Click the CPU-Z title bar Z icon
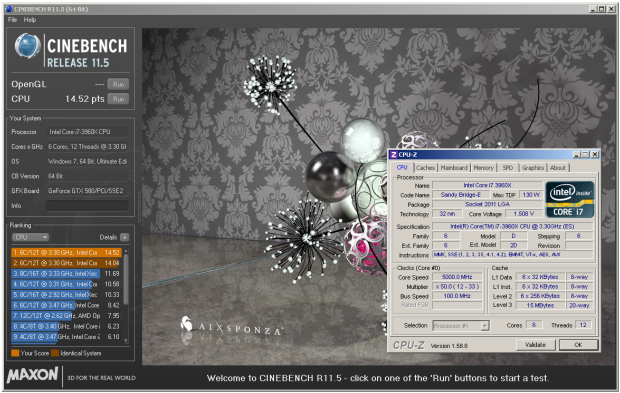 pyautogui.click(x=394, y=155)
